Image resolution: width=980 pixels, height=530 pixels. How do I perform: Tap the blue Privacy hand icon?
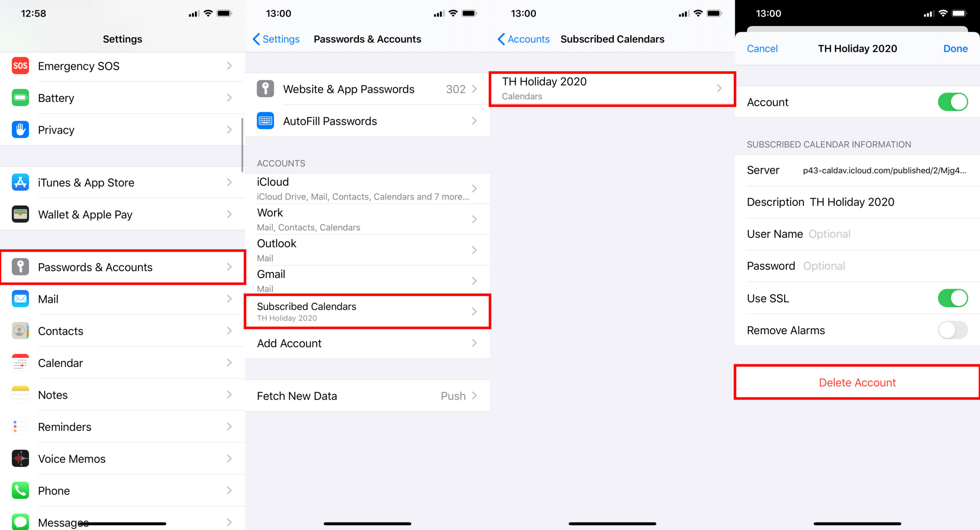pos(20,130)
